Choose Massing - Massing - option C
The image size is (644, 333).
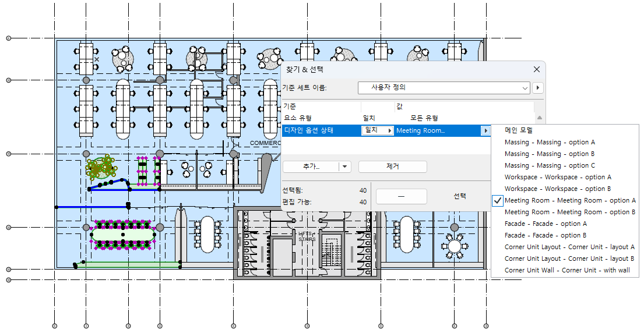tap(565, 166)
